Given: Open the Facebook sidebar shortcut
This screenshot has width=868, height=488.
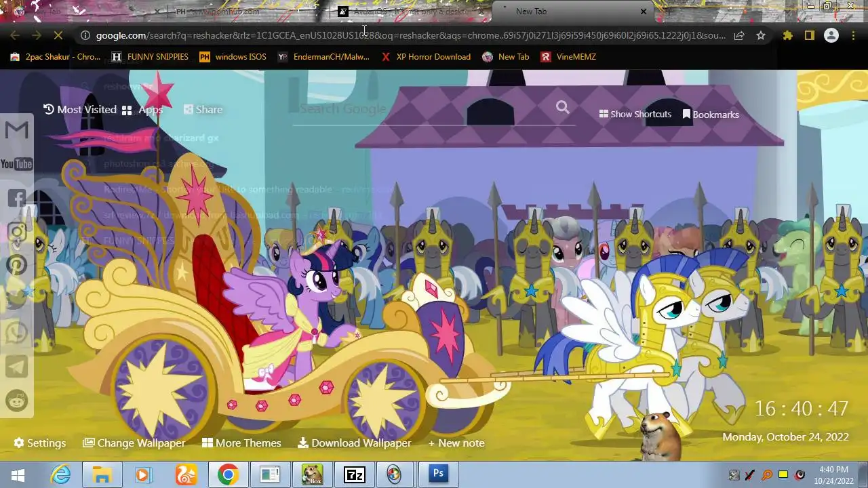Looking at the screenshot, I should click(17, 198).
